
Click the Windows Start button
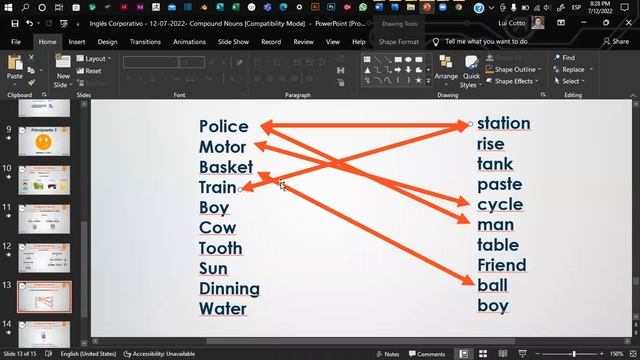8,7
